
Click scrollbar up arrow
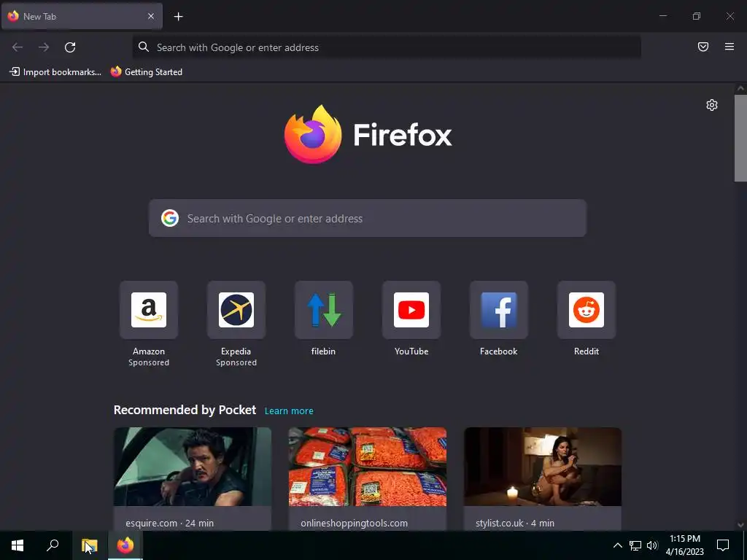click(740, 88)
